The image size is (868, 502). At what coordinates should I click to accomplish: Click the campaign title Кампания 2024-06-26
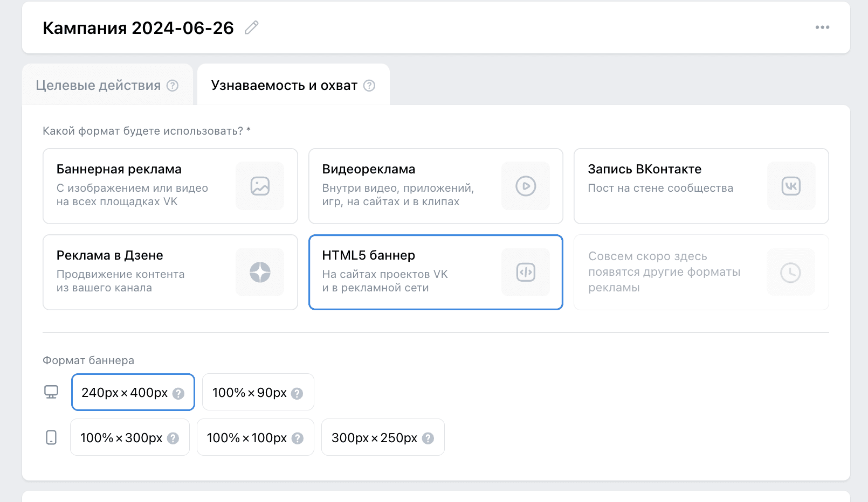tap(139, 28)
